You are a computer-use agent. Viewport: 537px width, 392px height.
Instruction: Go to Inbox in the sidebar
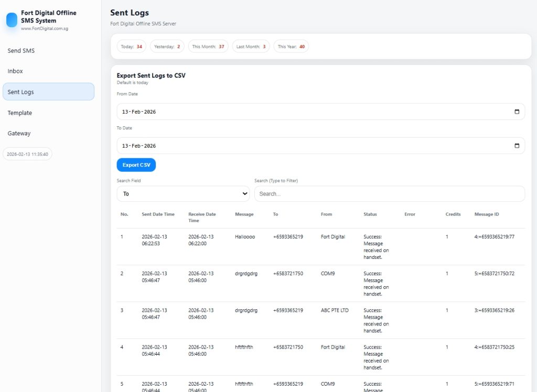tap(15, 71)
